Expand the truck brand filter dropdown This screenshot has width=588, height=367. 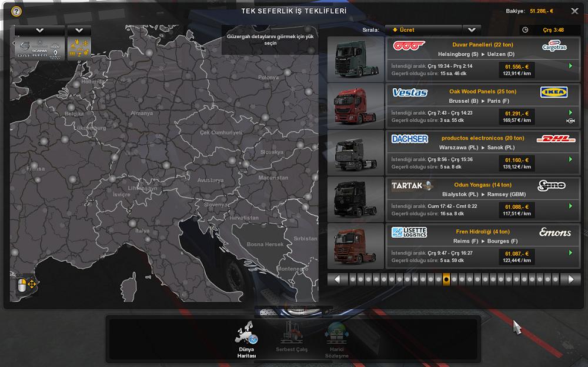pyautogui.click(x=39, y=30)
